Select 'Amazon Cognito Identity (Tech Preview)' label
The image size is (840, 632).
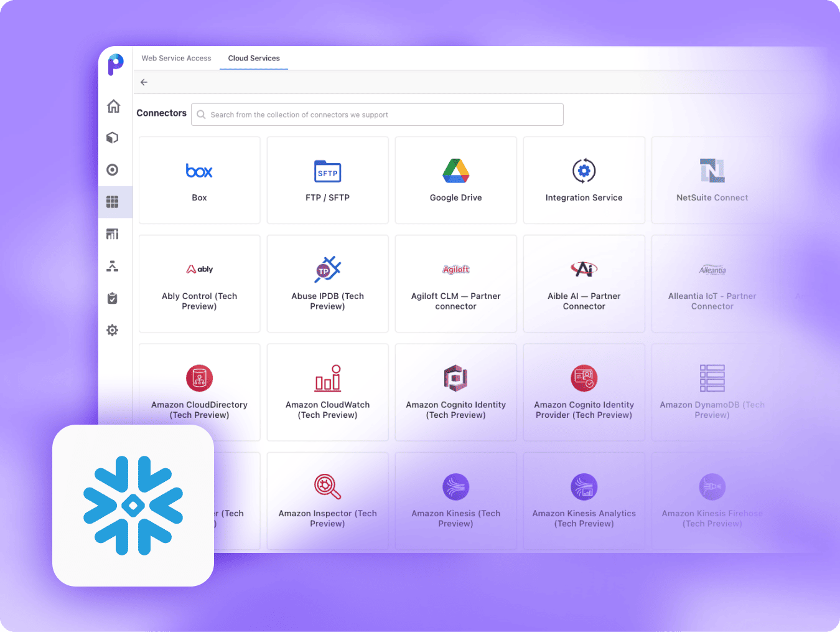[x=456, y=410]
